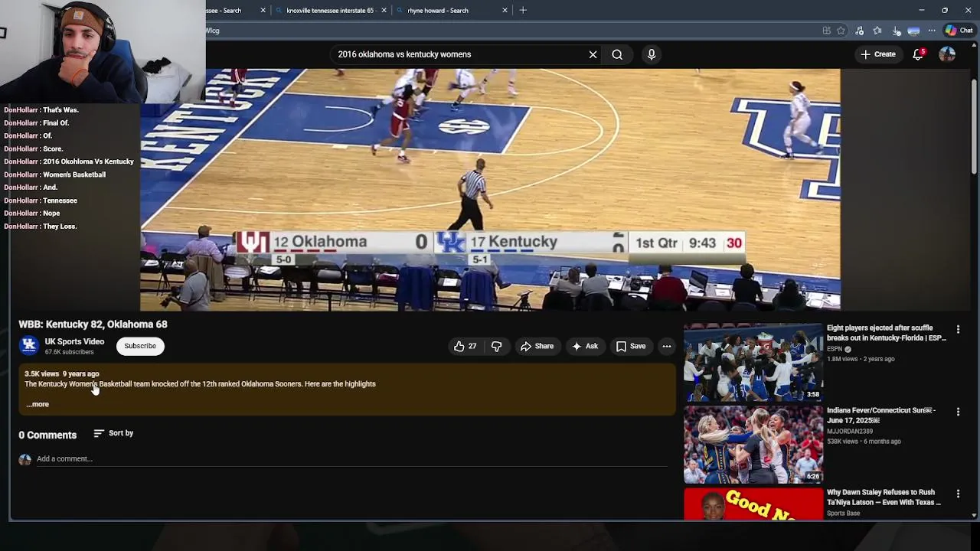This screenshot has height=551, width=980.
Task: Open Eight players ejected video thumbnail
Action: click(x=753, y=362)
